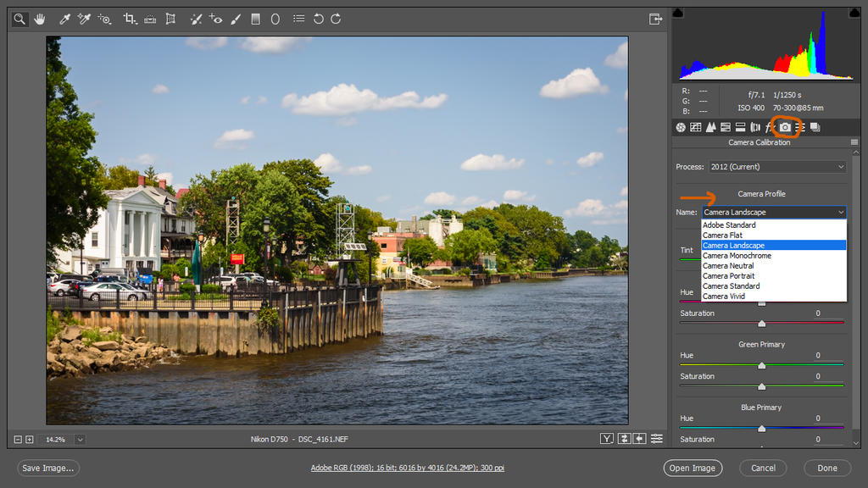This screenshot has width=868, height=488.
Task: Select the Crop tool
Action: (x=129, y=19)
